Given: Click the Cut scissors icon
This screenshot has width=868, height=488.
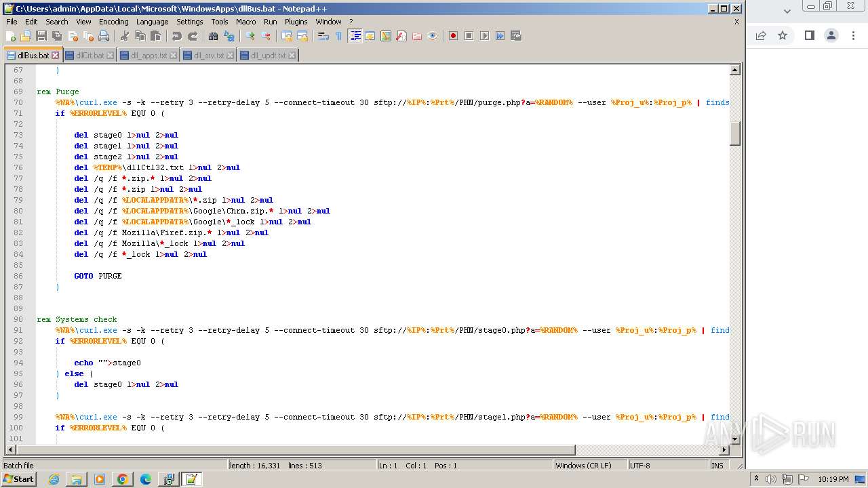Looking at the screenshot, I should [125, 36].
